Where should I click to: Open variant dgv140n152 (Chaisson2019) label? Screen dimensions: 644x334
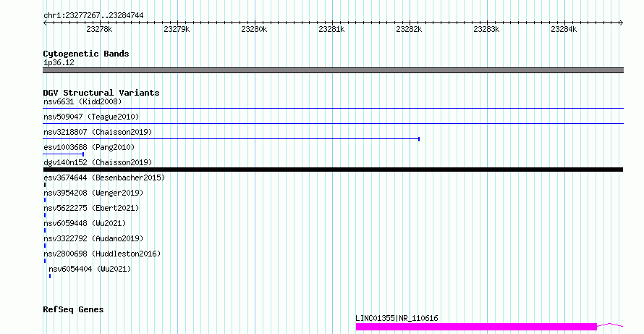pyautogui.click(x=98, y=162)
